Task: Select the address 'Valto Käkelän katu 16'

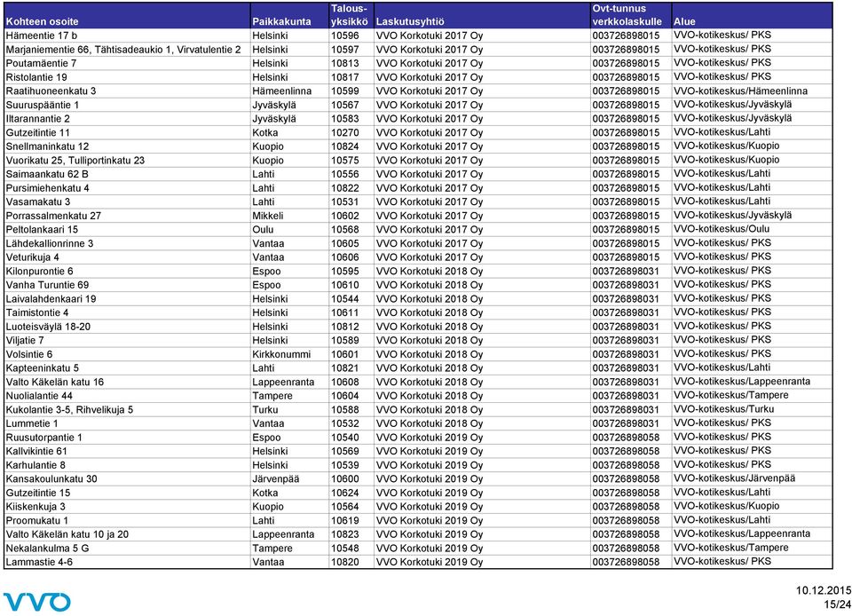Action: pyautogui.click(x=54, y=383)
